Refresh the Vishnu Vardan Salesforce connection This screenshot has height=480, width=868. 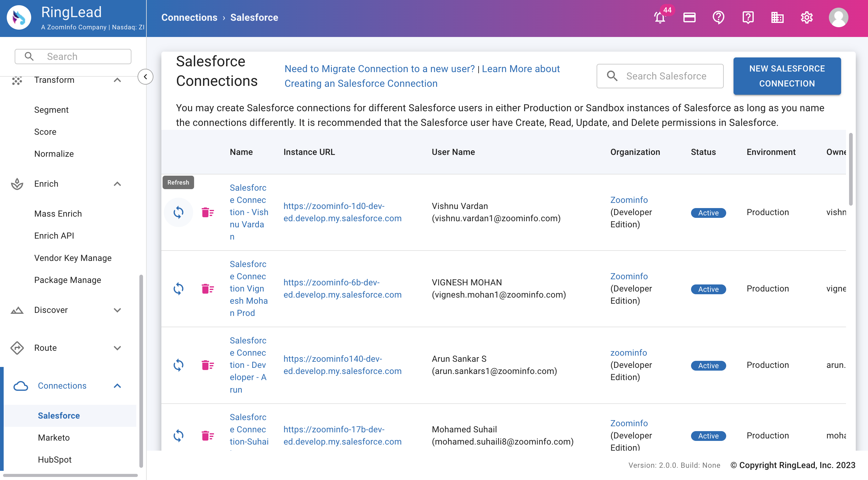(x=178, y=212)
